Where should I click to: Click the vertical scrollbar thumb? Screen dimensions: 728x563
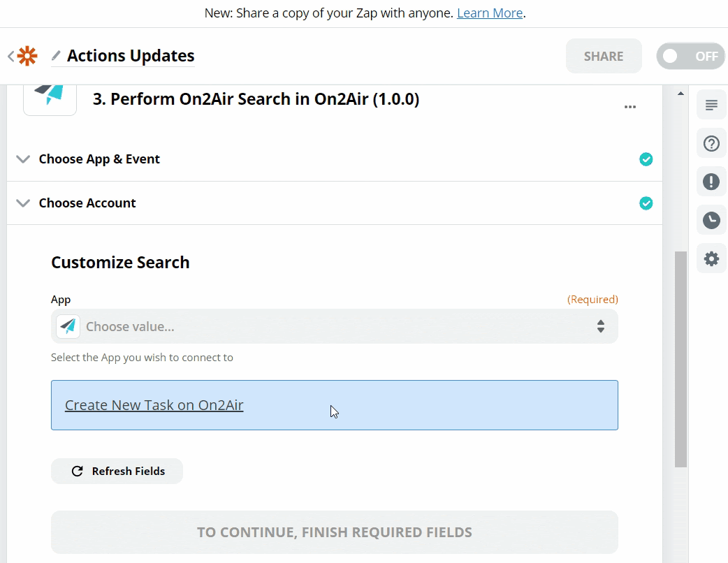point(680,360)
